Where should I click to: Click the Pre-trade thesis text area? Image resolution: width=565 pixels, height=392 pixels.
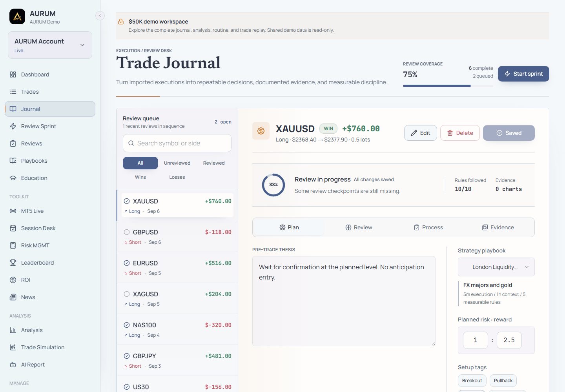(x=344, y=301)
